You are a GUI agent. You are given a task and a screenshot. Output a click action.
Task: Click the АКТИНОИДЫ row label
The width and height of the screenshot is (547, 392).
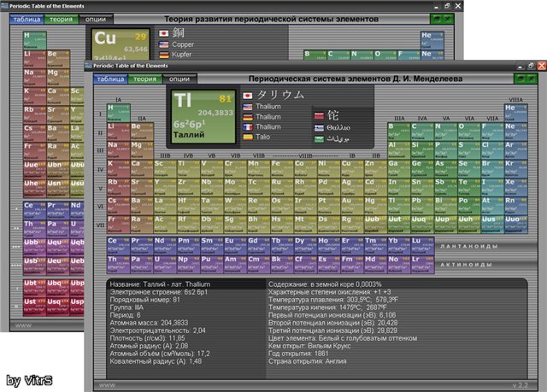coord(467,265)
